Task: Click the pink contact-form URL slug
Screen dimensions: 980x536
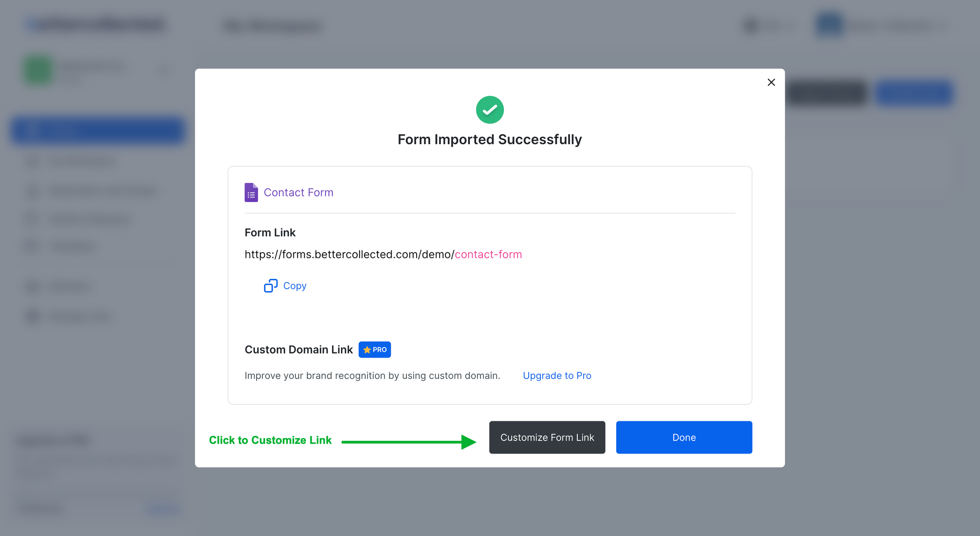Action: (488, 254)
